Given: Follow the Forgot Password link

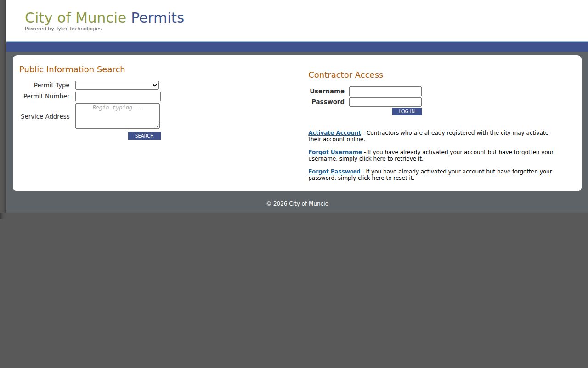Looking at the screenshot, I should tap(334, 172).
